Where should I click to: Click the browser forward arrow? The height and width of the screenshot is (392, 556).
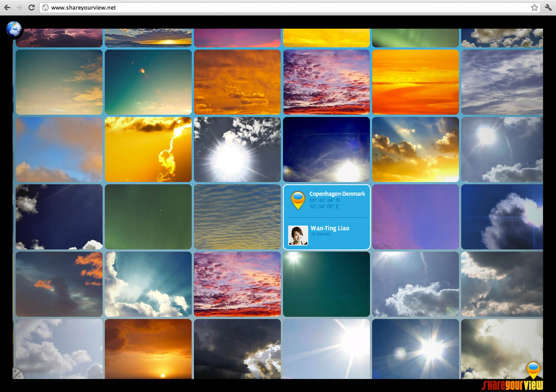click(x=19, y=7)
